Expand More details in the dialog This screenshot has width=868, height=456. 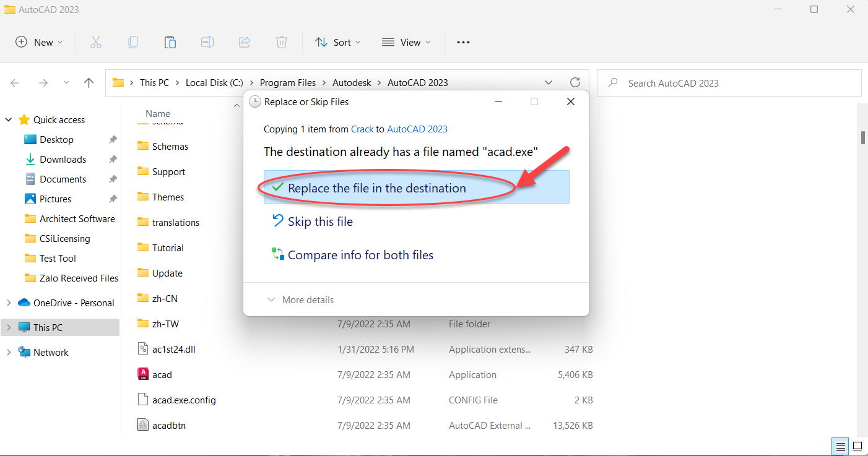point(301,300)
